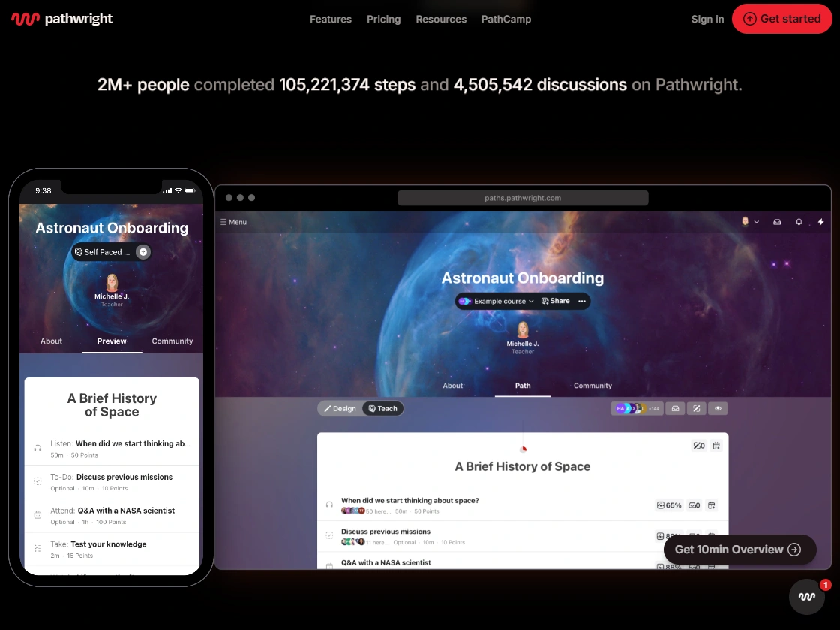The height and width of the screenshot is (630, 840).
Task: Click the pencil-square toolbar button on the path
Action: [697, 408]
